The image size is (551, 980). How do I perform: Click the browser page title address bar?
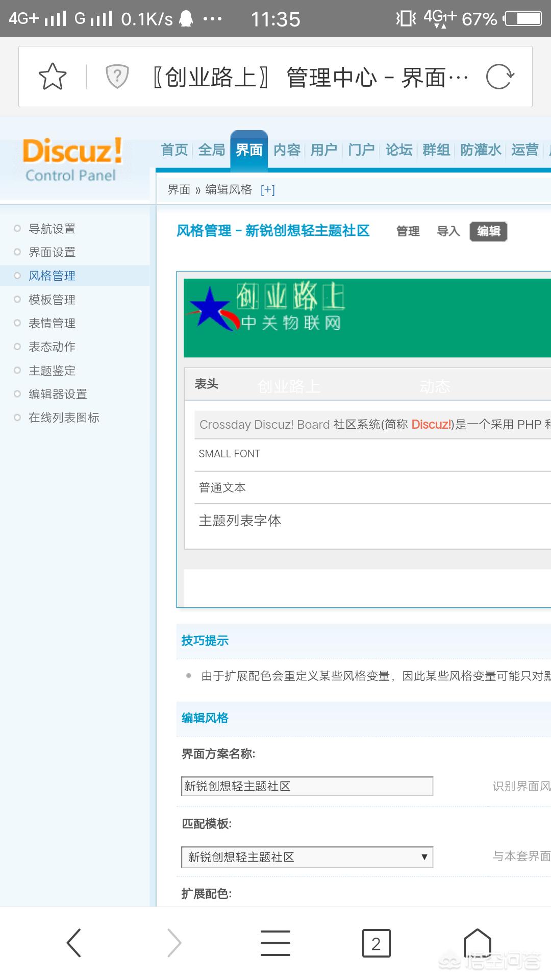(x=311, y=77)
